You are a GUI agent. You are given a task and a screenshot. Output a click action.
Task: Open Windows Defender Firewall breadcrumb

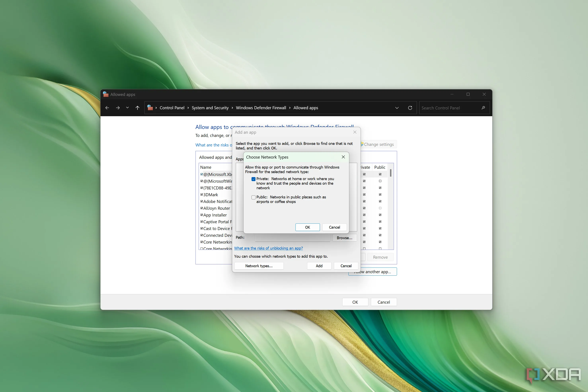[261, 108]
